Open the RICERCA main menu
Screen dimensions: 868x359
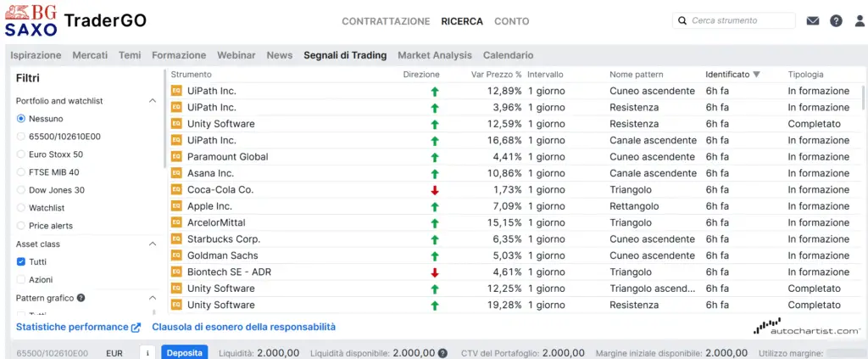(462, 21)
